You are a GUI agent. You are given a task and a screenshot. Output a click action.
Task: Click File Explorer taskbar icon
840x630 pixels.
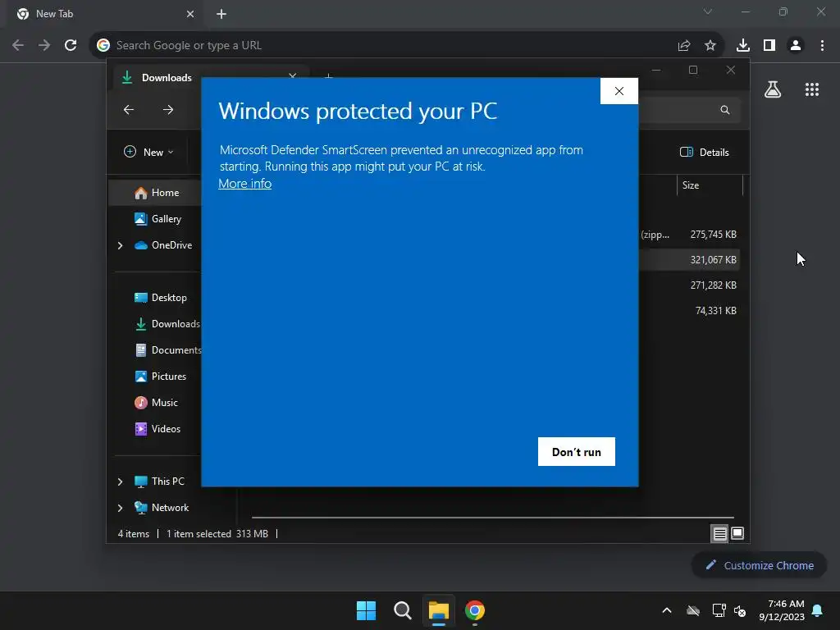[x=438, y=610]
